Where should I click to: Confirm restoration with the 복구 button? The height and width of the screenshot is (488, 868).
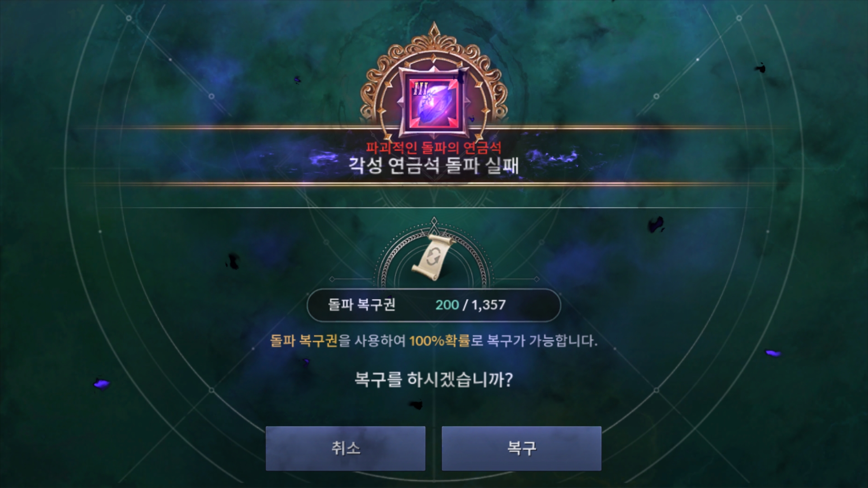pyautogui.click(x=521, y=448)
